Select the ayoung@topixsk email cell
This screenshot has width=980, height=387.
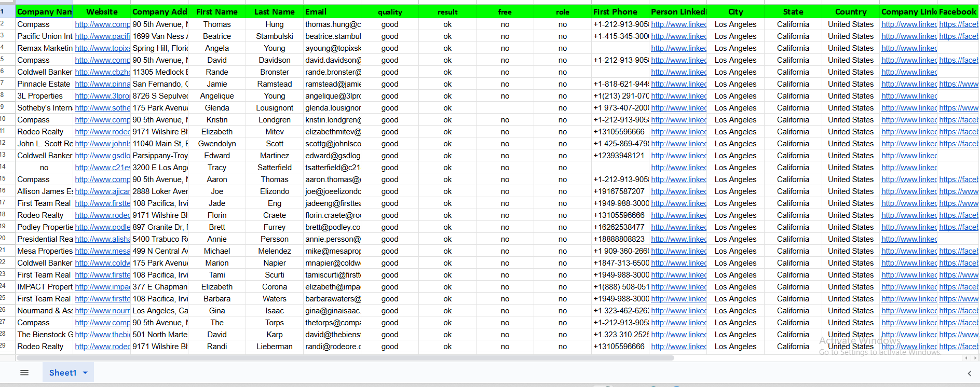pos(332,48)
